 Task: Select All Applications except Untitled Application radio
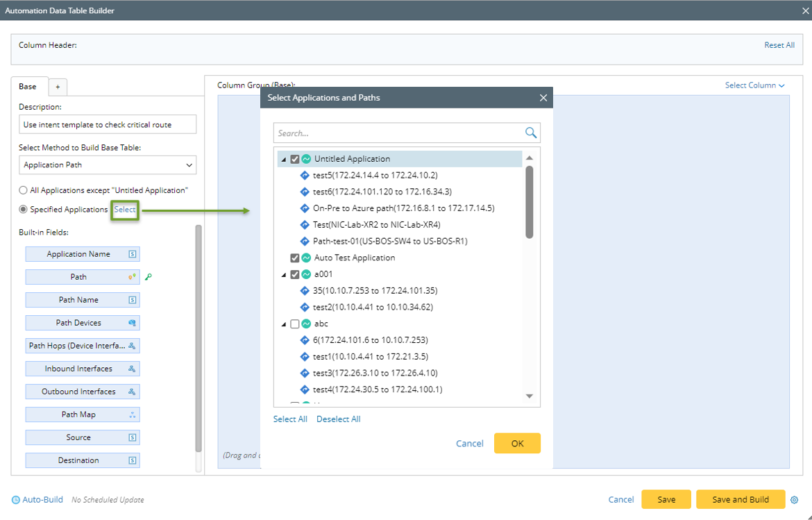24,190
